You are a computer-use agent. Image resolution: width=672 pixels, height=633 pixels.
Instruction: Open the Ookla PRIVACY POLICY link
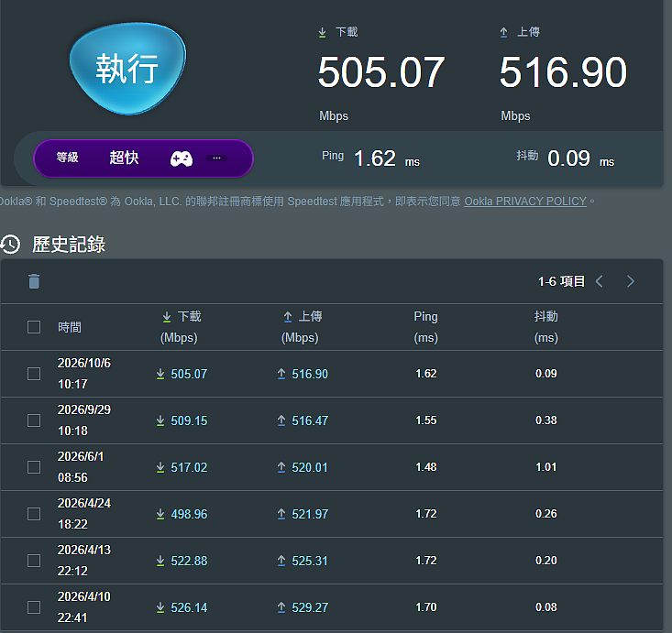(525, 202)
